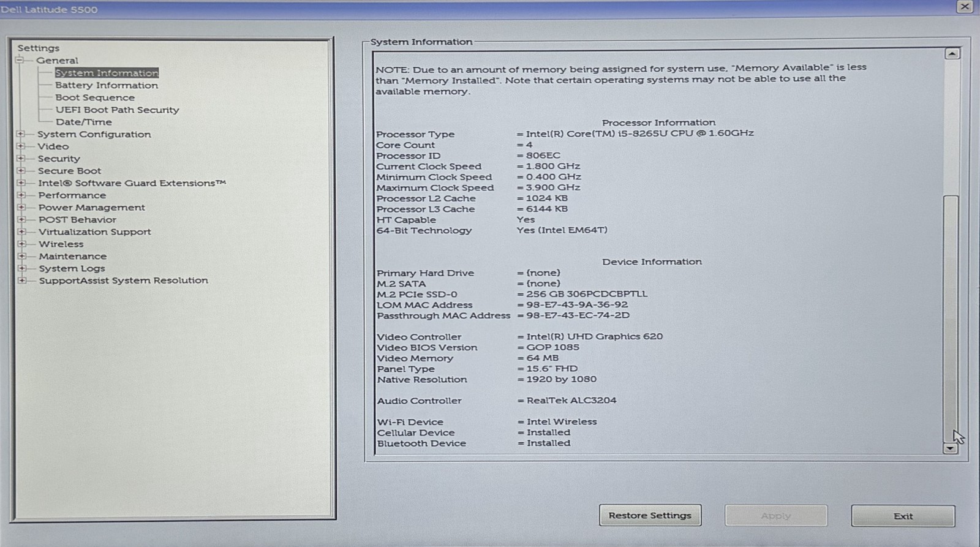
Task: Expand the Maintenance node
Action: tap(22, 256)
